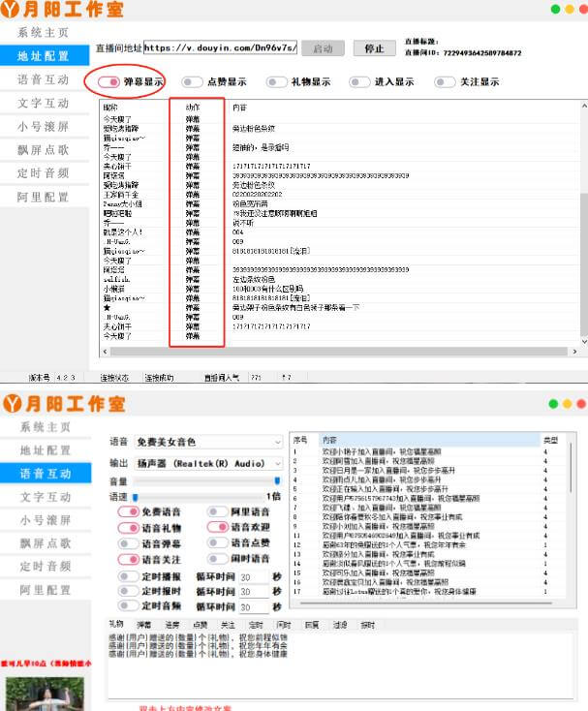The image size is (588, 711).
Task: Switch to the 弹幕 template tab
Action: [144, 625]
